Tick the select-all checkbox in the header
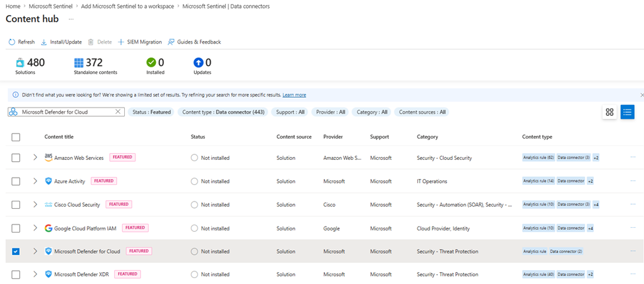This screenshot has width=644, height=284. 16,137
